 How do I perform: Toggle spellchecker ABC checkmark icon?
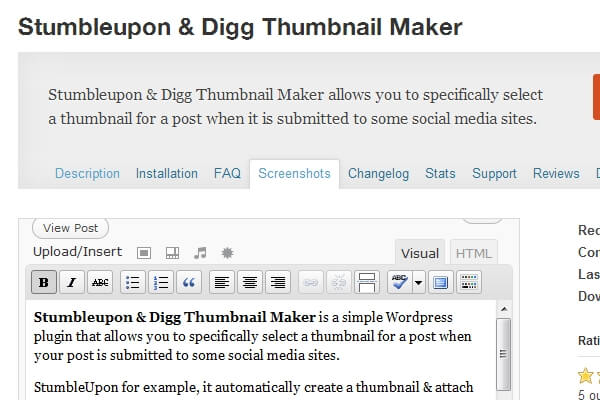[x=400, y=282]
